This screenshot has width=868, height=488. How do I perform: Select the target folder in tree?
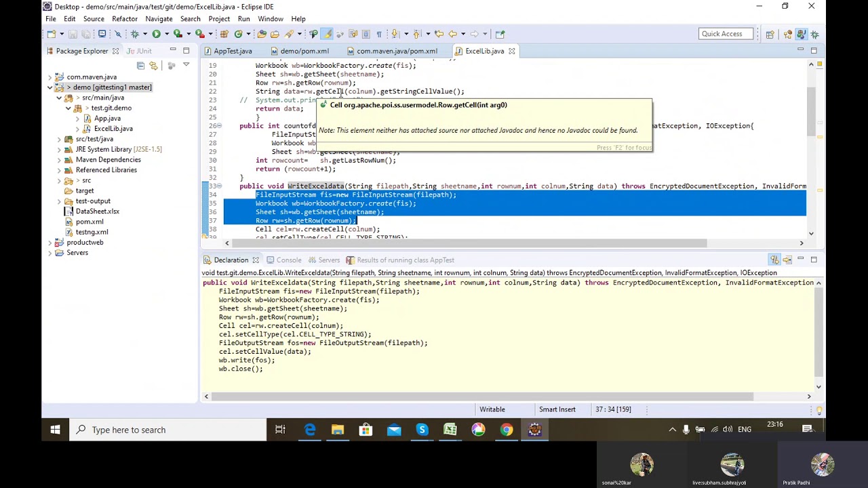point(85,191)
